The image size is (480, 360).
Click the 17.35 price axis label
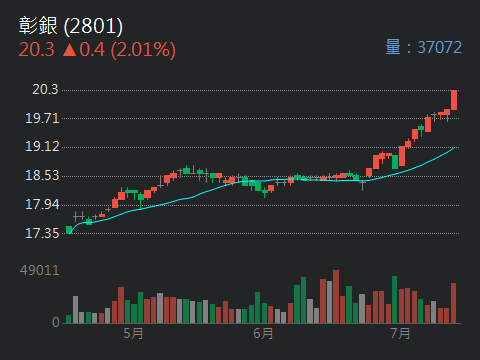click(x=42, y=233)
